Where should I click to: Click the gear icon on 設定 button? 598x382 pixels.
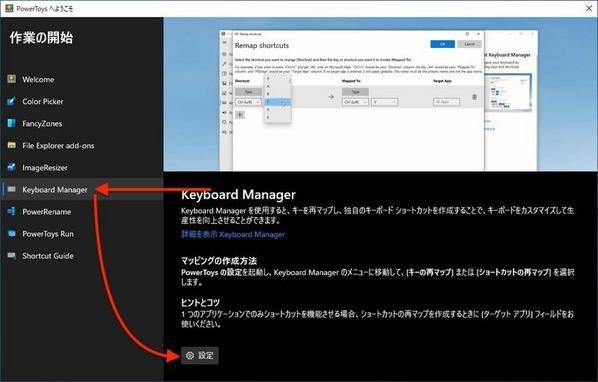tap(190, 355)
